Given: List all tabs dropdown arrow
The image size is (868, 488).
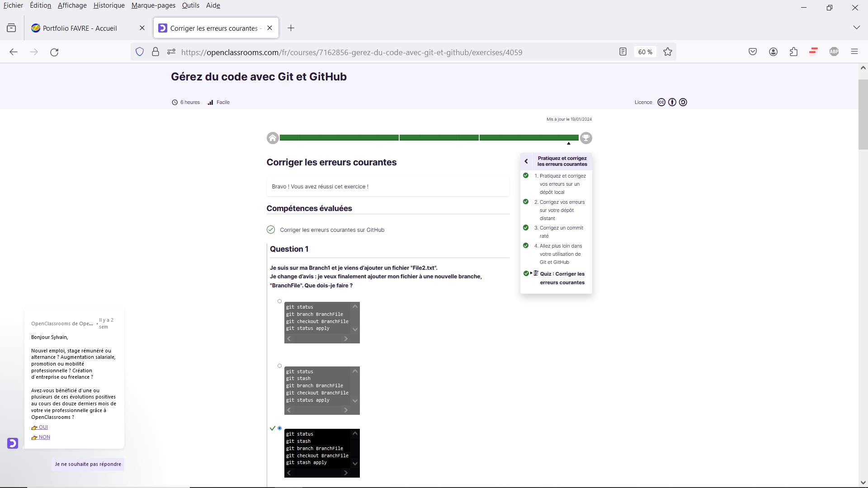Looking at the screenshot, I should point(856,28).
